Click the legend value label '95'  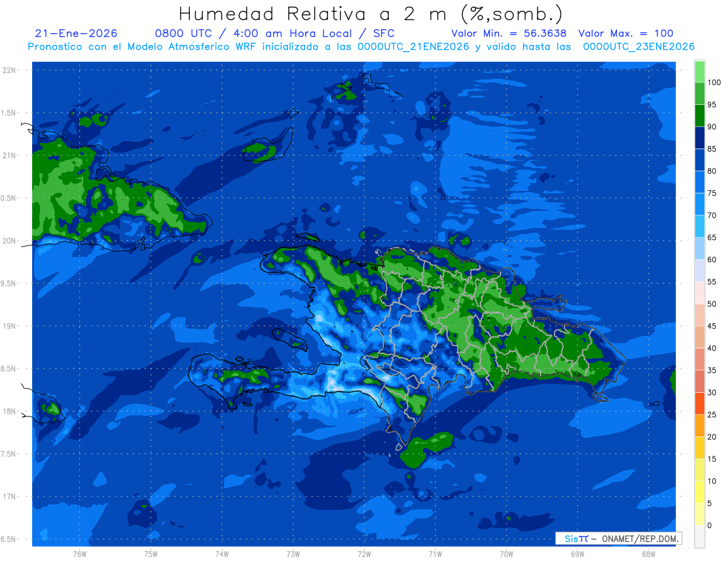coord(712,105)
